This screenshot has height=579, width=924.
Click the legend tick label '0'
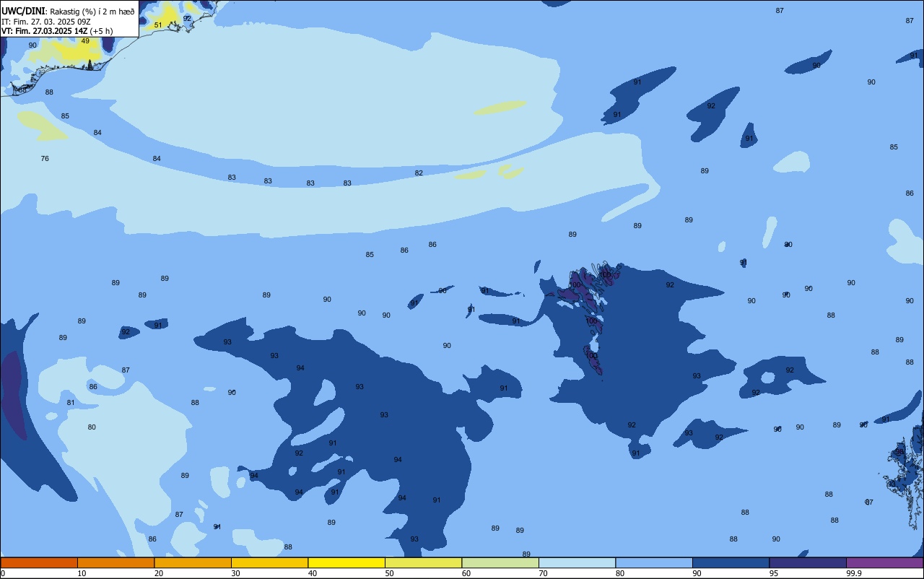[x=3, y=573]
